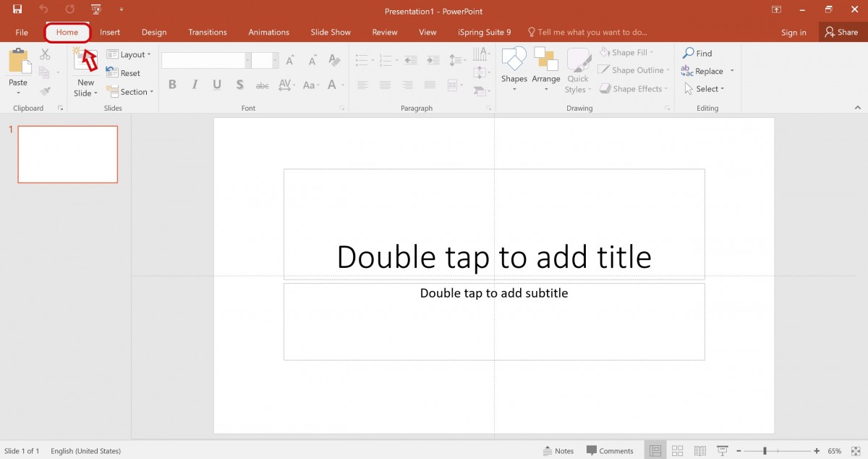Open the Arrange menu
The image size is (868, 459).
[546, 70]
